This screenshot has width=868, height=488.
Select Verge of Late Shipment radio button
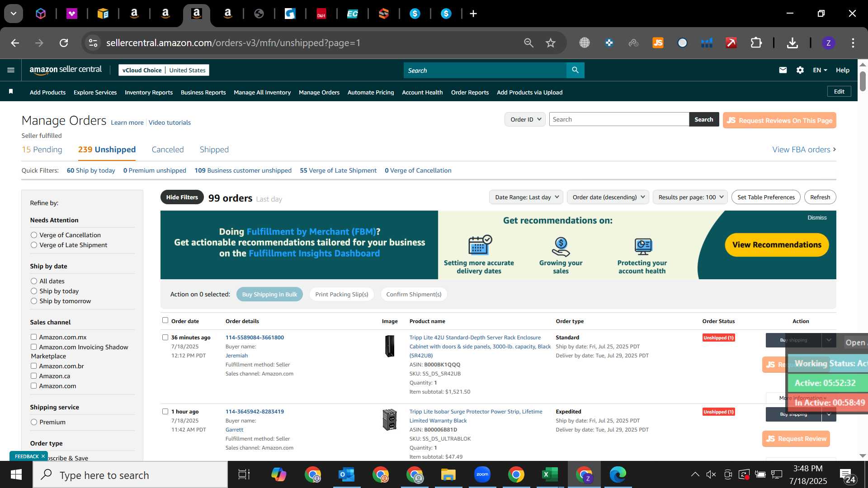(x=34, y=245)
